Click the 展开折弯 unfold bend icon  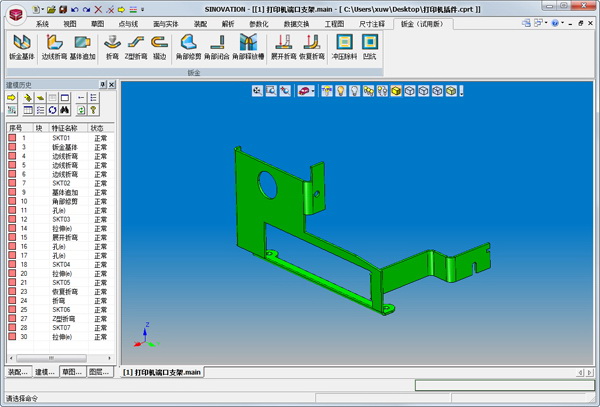coord(284,47)
